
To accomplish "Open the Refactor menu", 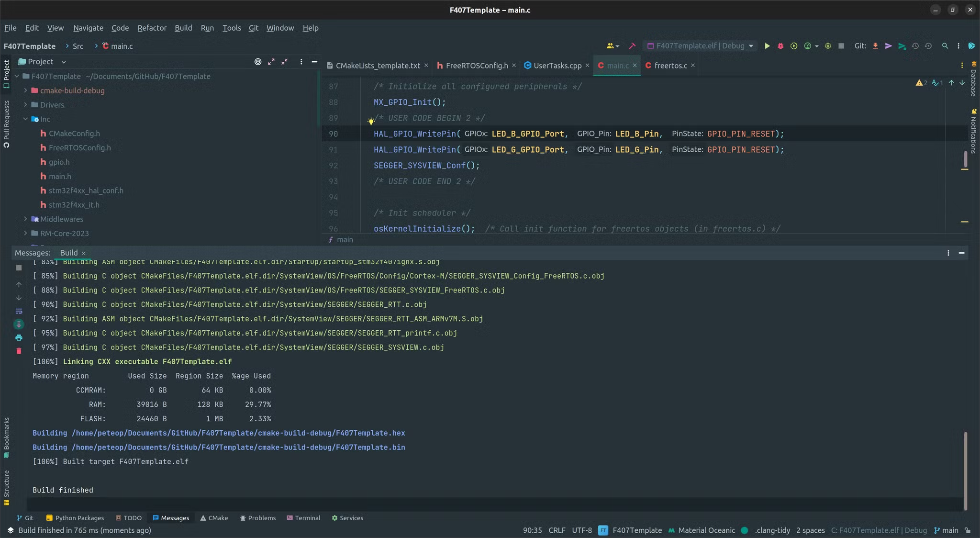I will coord(152,28).
